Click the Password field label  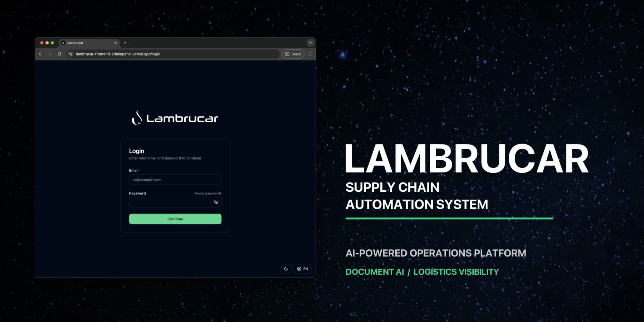click(137, 193)
